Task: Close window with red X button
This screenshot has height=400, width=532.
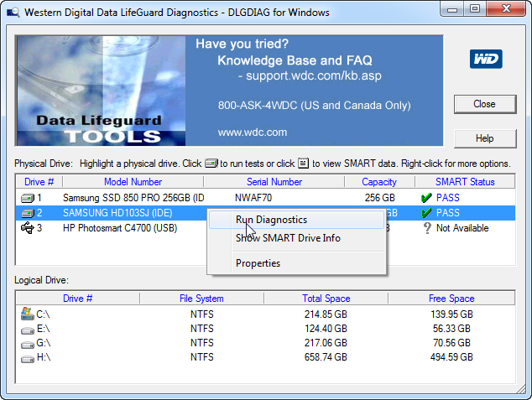Action: 506,9
